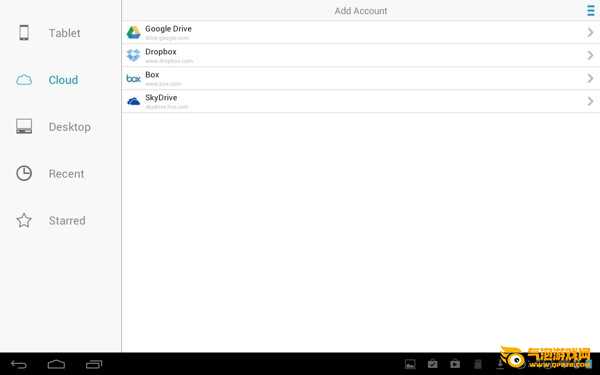Expand SkyDrive row chevron
The height and width of the screenshot is (375, 600).
(590, 101)
